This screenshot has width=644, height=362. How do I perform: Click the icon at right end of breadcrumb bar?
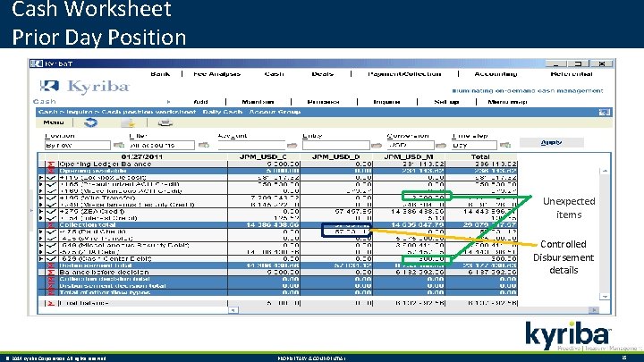(604, 112)
